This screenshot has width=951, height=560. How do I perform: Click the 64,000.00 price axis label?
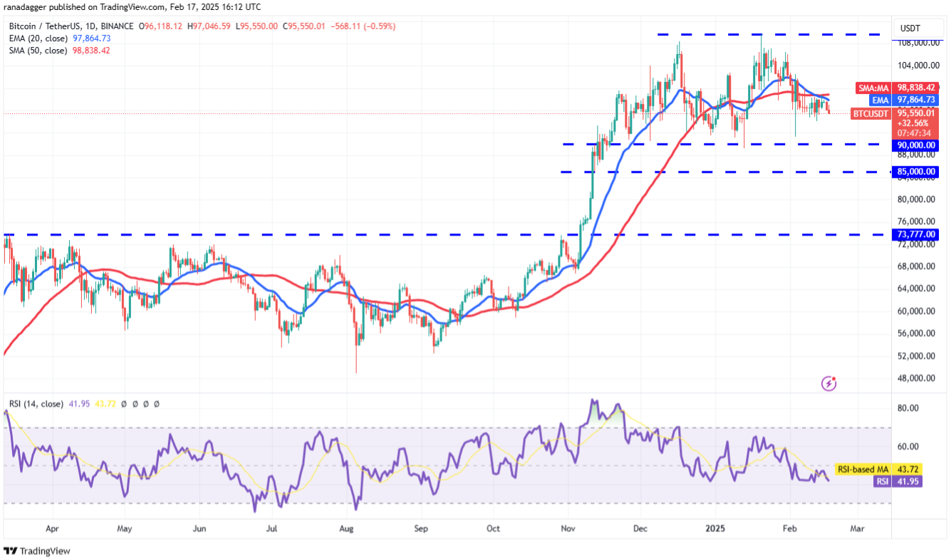click(x=918, y=289)
